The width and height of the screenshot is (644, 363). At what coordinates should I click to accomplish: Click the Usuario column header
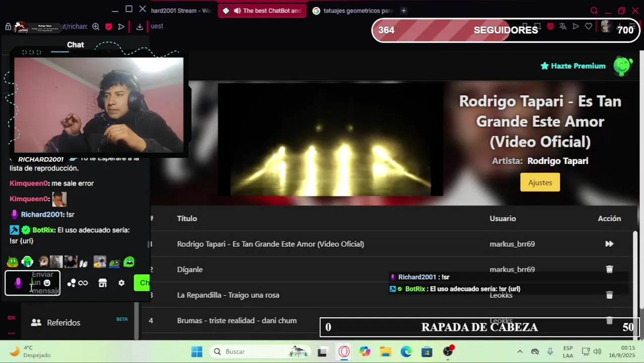503,218
